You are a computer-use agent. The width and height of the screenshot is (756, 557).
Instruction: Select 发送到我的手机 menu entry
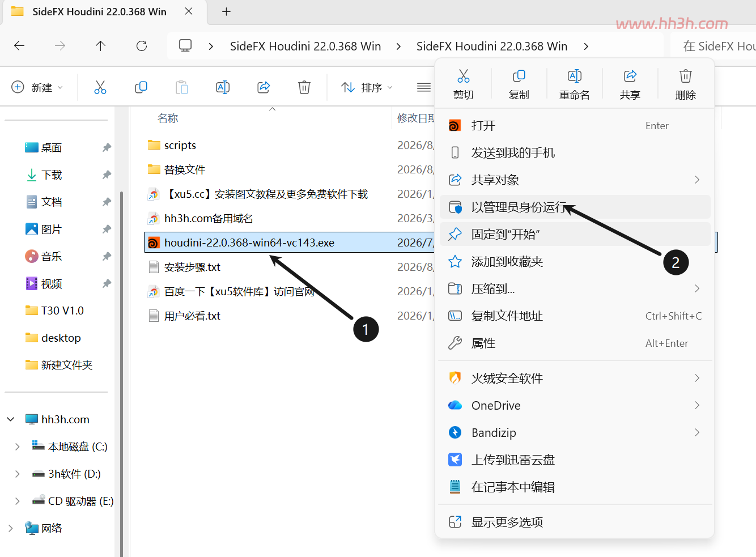[x=575, y=152]
